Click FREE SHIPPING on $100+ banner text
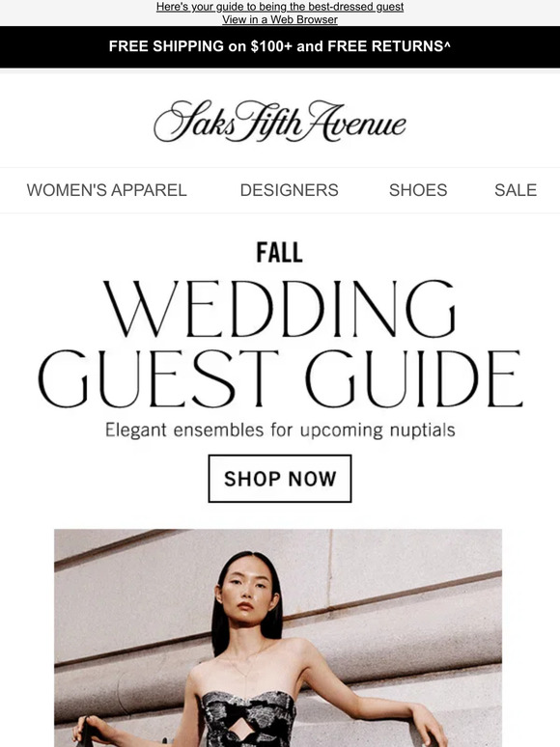 click(x=200, y=46)
